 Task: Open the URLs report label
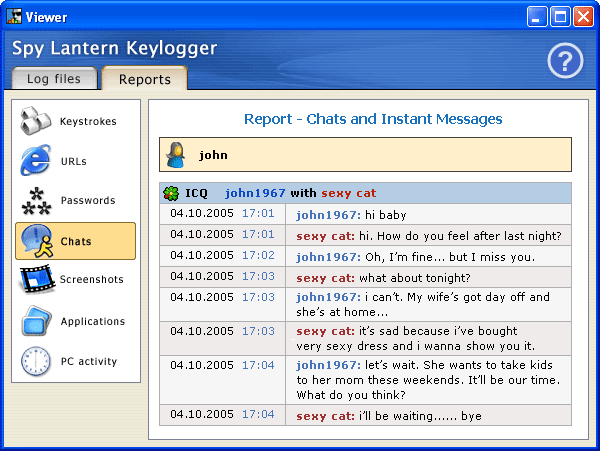click(73, 161)
